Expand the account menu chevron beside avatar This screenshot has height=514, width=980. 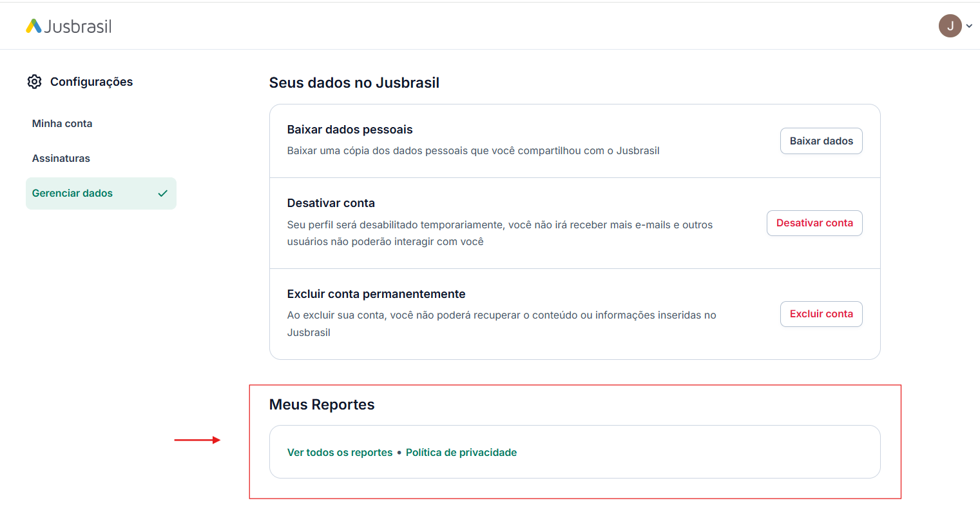click(x=969, y=26)
